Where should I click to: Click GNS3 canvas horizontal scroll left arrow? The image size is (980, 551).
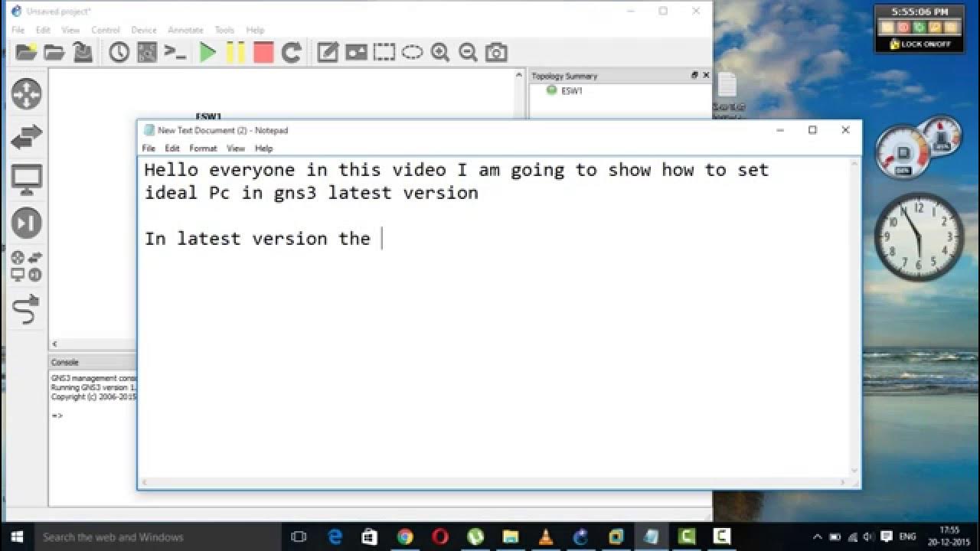point(54,344)
